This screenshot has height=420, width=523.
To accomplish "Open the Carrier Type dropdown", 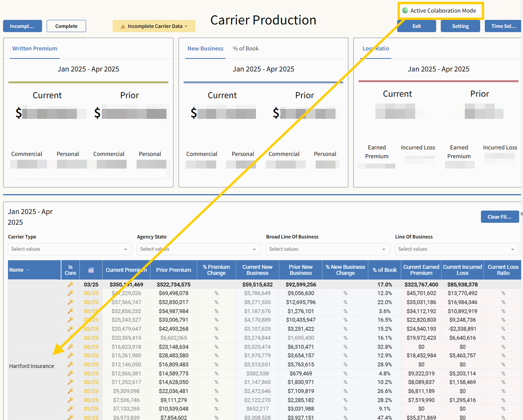I will tap(69, 249).
